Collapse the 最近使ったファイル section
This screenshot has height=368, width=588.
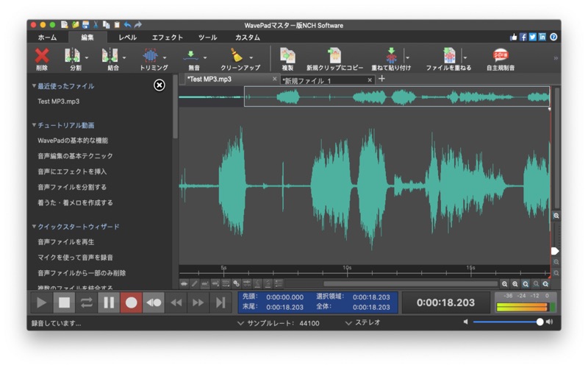pyautogui.click(x=34, y=86)
